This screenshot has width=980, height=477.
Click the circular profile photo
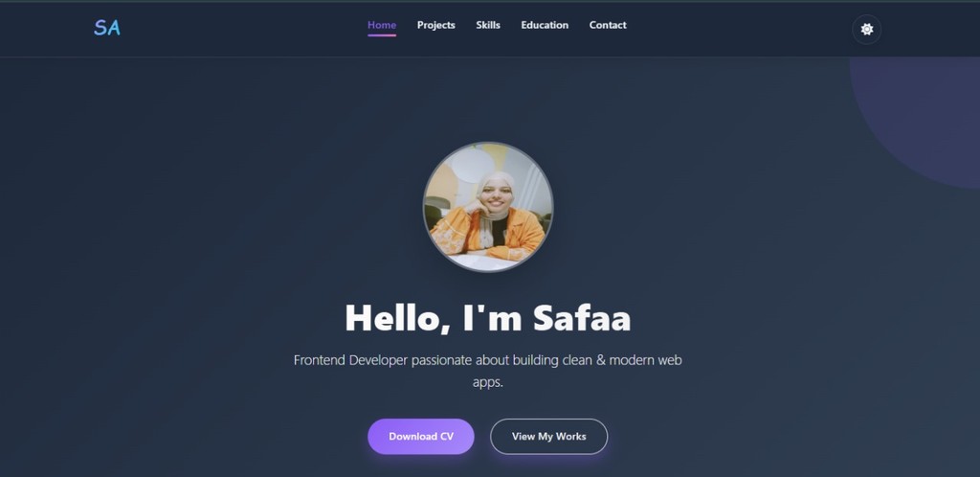pos(488,207)
